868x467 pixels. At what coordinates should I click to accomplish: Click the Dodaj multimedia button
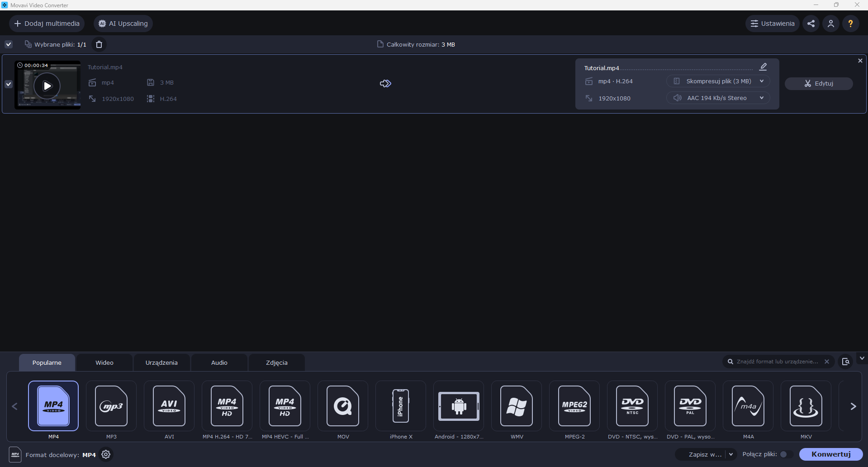pyautogui.click(x=47, y=24)
